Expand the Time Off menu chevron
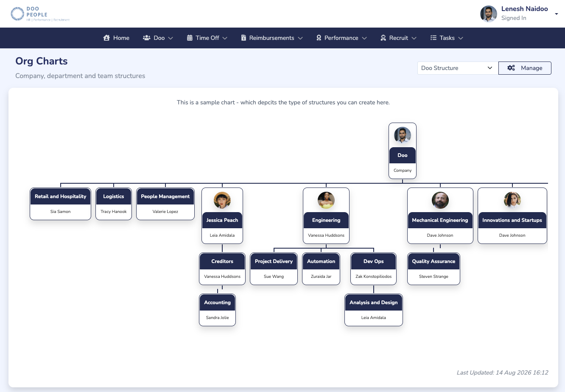 (x=225, y=38)
